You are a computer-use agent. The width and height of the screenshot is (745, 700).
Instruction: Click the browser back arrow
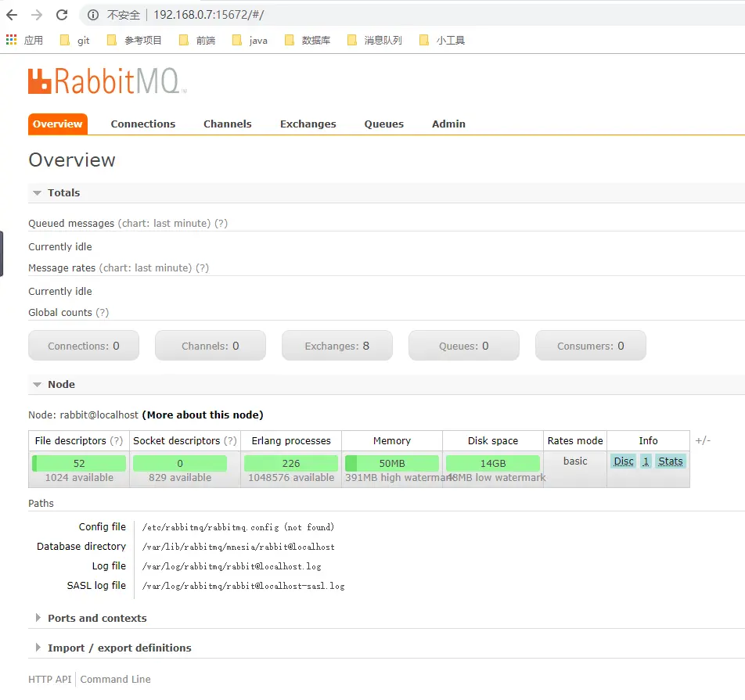tap(12, 15)
